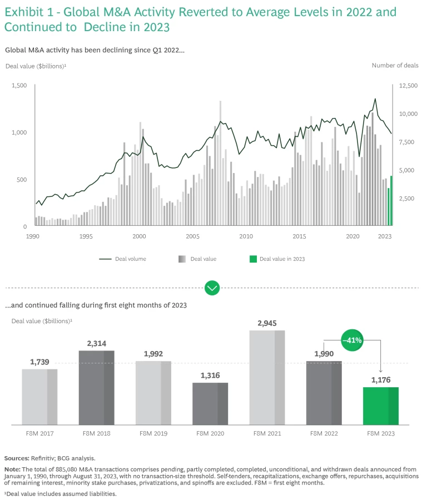Select the green F8M 2023 bar
Image resolution: width=427 pixels, height=504 pixels.
(x=381, y=406)
